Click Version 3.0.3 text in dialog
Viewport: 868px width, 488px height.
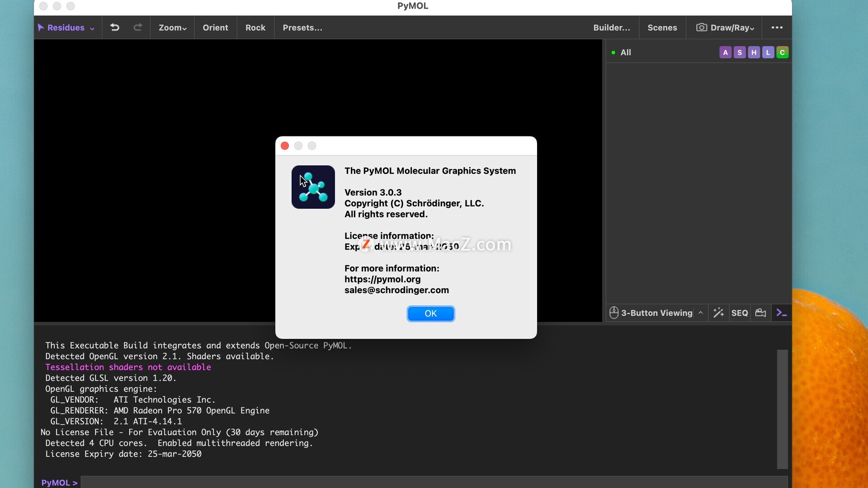(x=373, y=192)
